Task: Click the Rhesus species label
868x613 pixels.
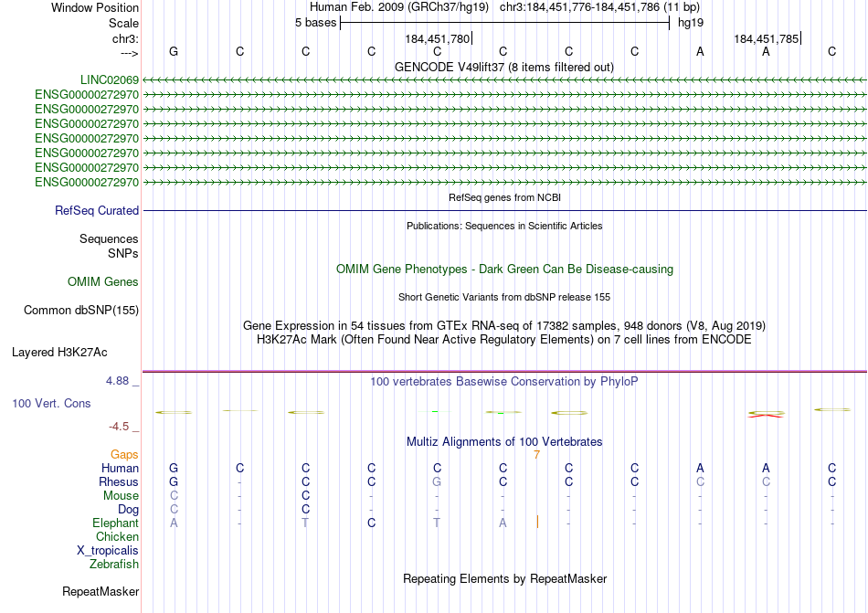Action: point(119,482)
